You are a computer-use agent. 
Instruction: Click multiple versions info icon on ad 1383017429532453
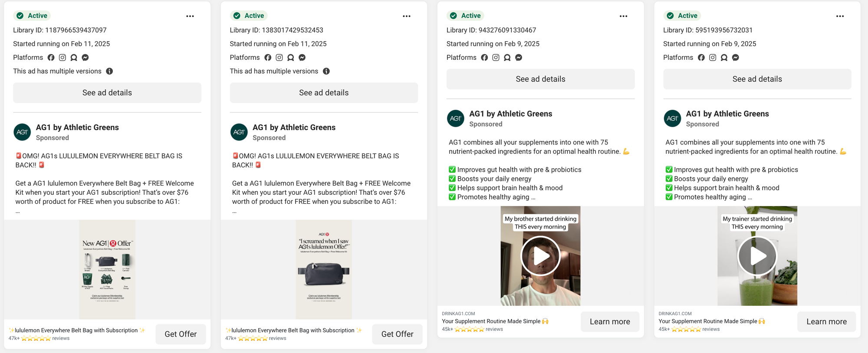326,71
